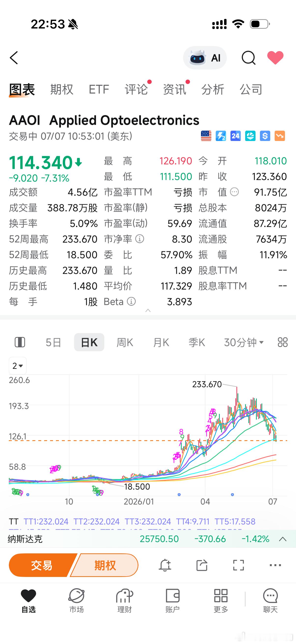Tap the AAOI Applied Optoelectronics title
The image size is (296, 644).
coord(104,120)
